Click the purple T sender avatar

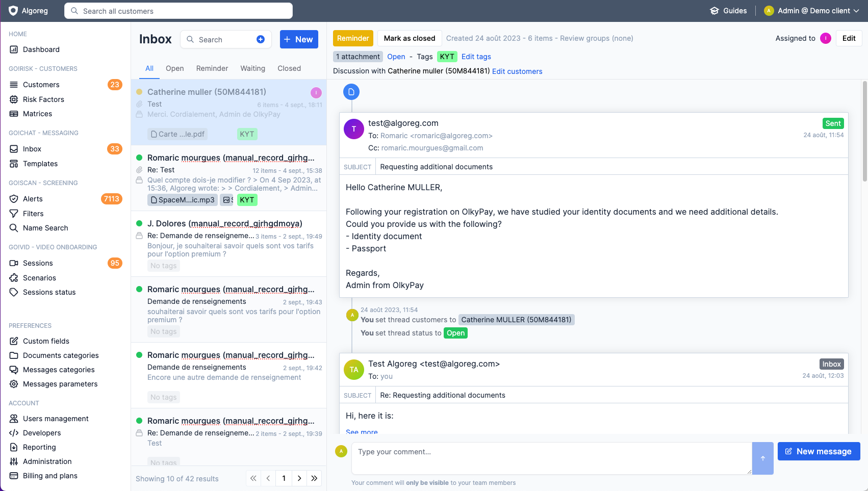click(x=354, y=129)
